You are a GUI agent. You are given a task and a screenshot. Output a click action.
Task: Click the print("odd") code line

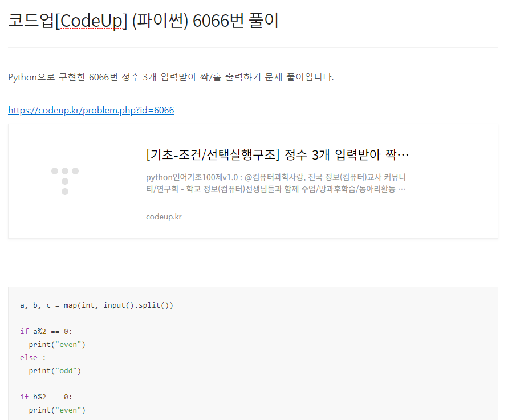[55, 371]
